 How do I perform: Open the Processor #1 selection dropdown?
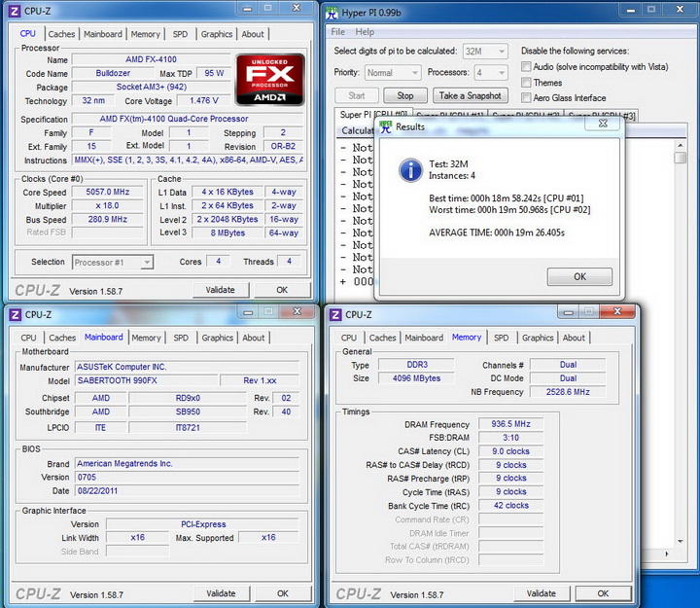pos(113,263)
